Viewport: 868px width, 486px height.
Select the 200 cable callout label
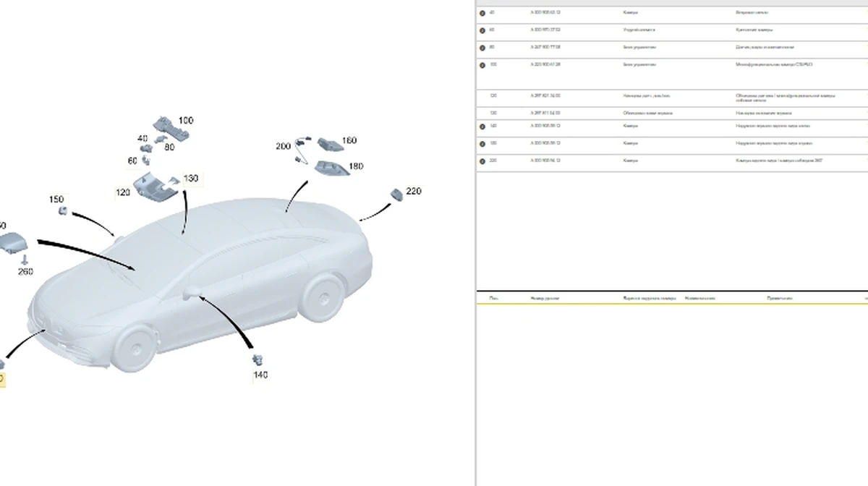pos(283,146)
